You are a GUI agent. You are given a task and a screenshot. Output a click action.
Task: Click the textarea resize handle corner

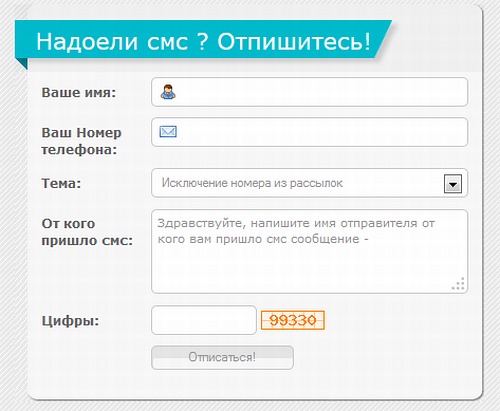(x=458, y=284)
